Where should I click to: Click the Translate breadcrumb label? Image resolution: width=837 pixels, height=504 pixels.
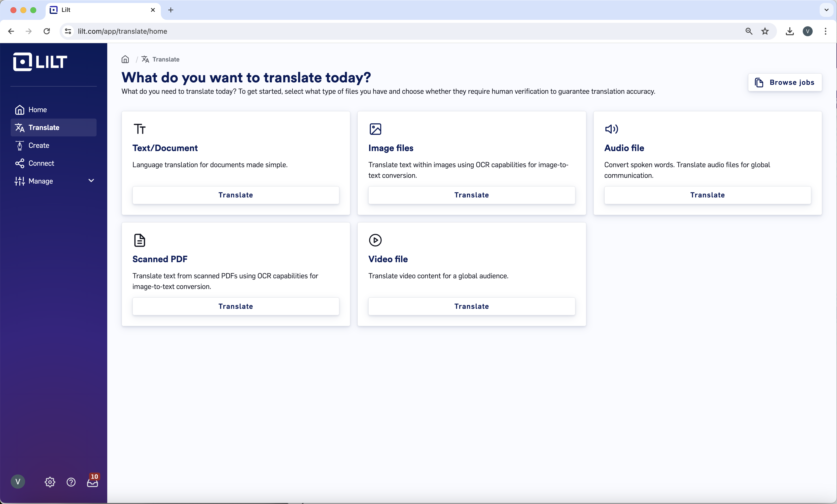click(x=166, y=59)
